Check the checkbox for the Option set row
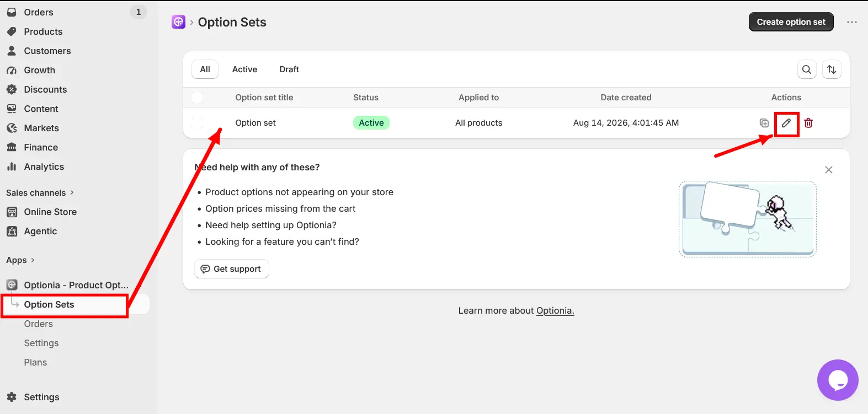868x414 pixels. (x=197, y=123)
